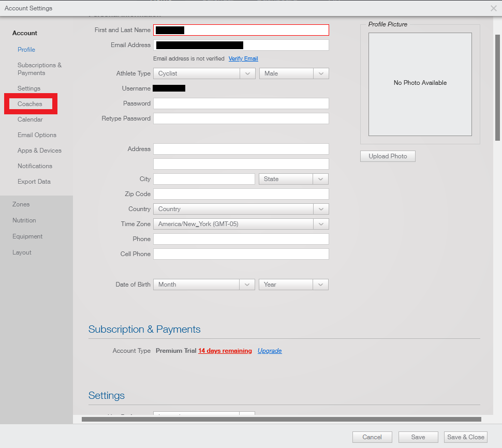Image resolution: width=502 pixels, height=448 pixels.
Task: Expand the State dropdown
Action: point(293,179)
